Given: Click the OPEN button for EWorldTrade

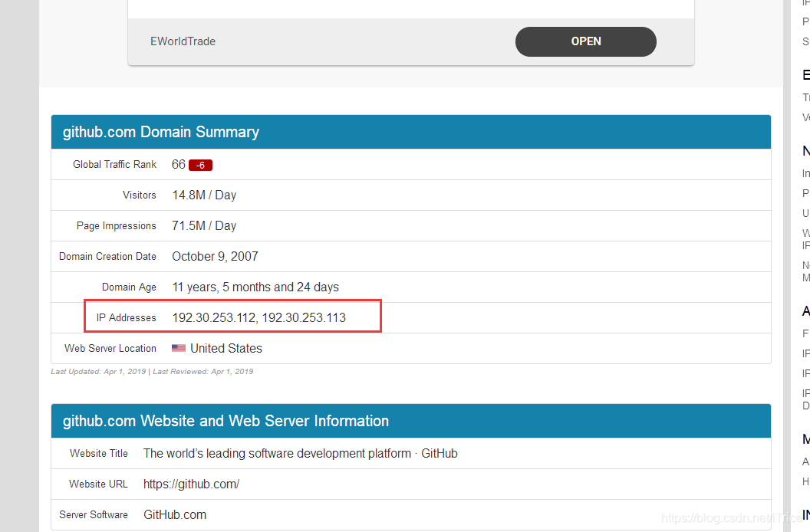Looking at the screenshot, I should 586,41.
